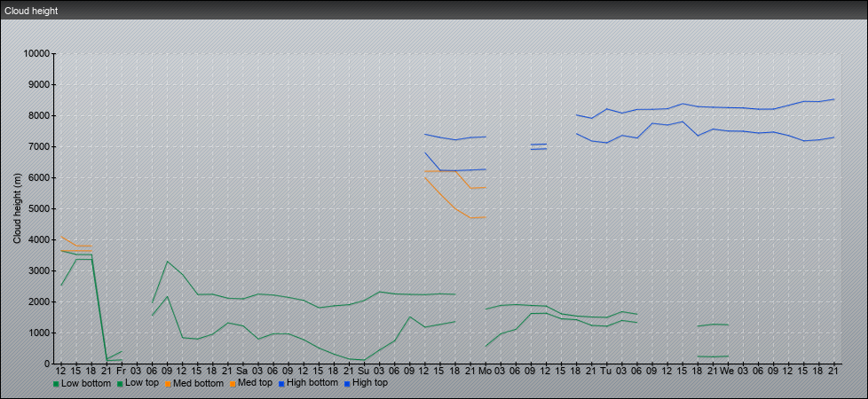Click the We day label on time axis
The height and width of the screenshot is (399, 868).
click(x=728, y=371)
